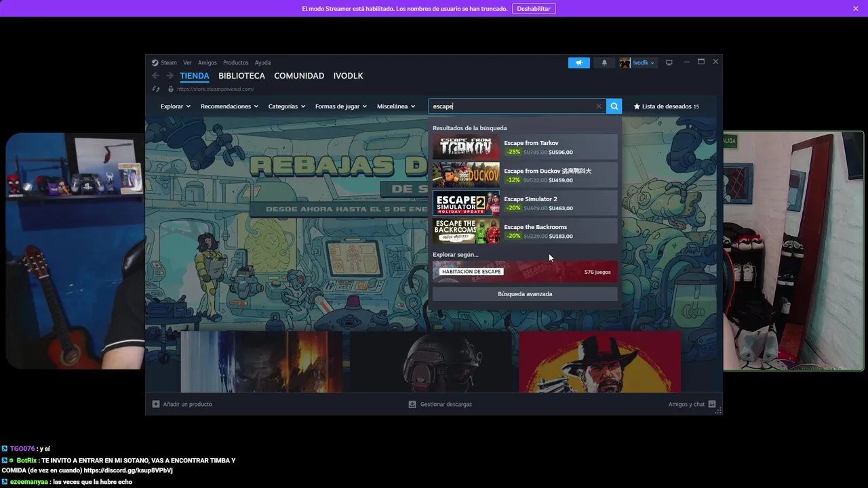Image resolution: width=868 pixels, height=488 pixels.
Task: Select Escape the Backrooms search result
Action: click(525, 231)
